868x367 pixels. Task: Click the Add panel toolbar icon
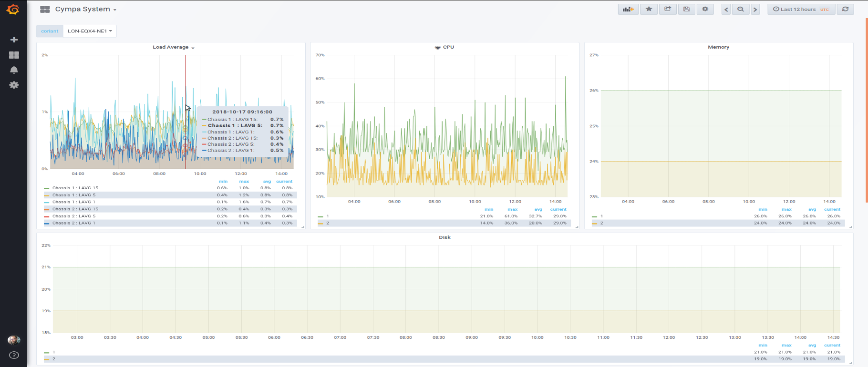tap(628, 9)
